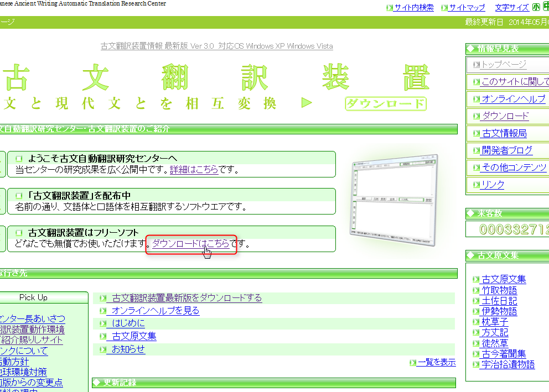Select the 中 medium font size icon
Image resolution: width=549 pixels, height=392 pixels.
[546, 7]
